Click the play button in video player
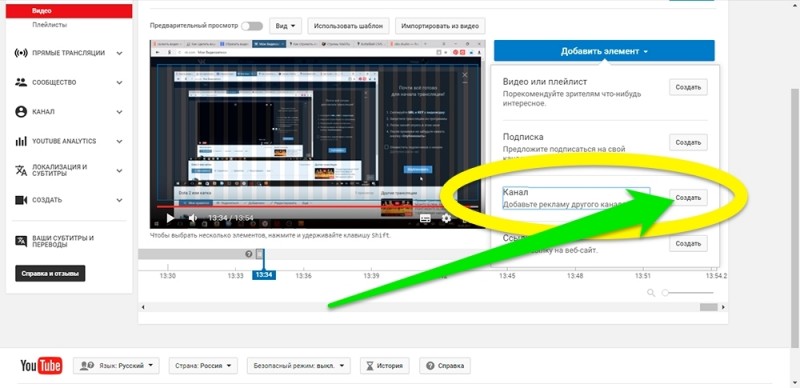 click(170, 218)
